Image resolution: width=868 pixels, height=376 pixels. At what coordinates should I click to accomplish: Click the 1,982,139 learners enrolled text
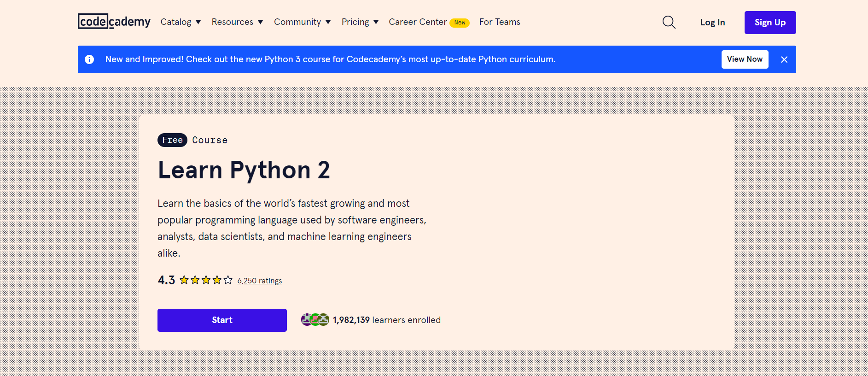pyautogui.click(x=387, y=320)
